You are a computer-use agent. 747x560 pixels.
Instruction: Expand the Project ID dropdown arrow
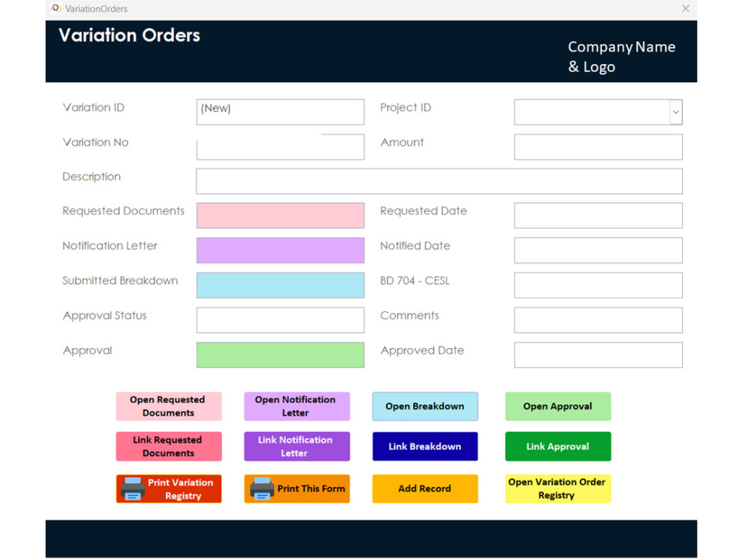tap(675, 112)
